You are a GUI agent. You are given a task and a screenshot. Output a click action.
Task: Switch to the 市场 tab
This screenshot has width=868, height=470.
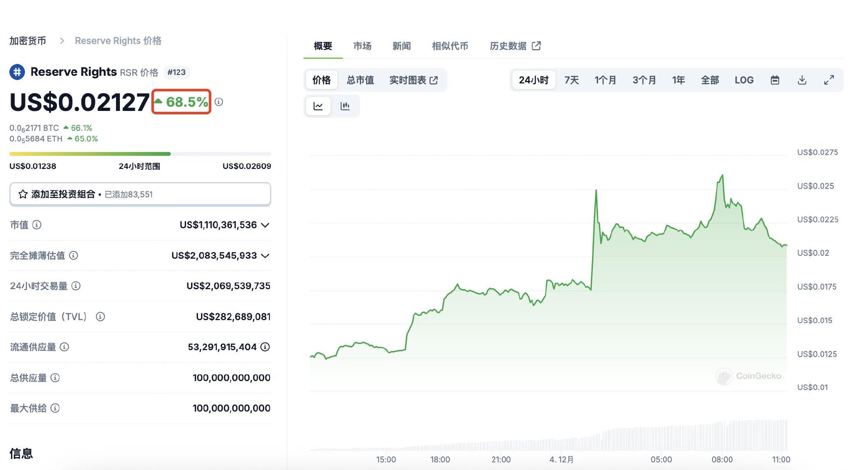coord(362,46)
